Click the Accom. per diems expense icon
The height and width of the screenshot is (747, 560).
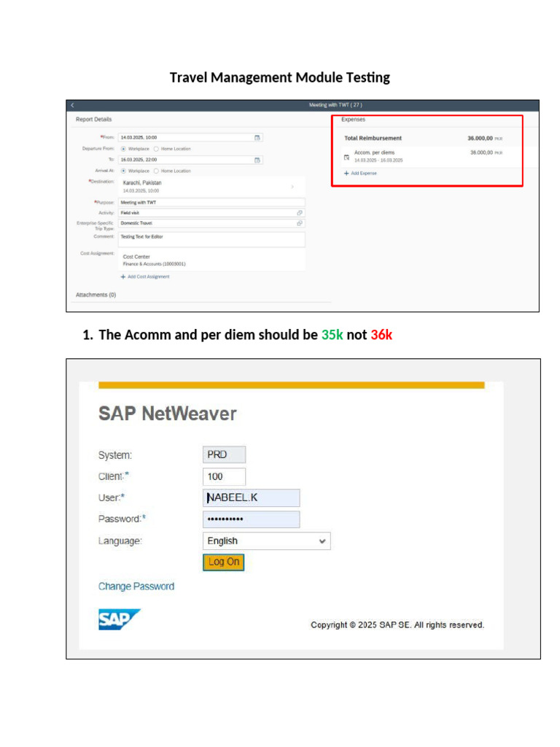346,158
